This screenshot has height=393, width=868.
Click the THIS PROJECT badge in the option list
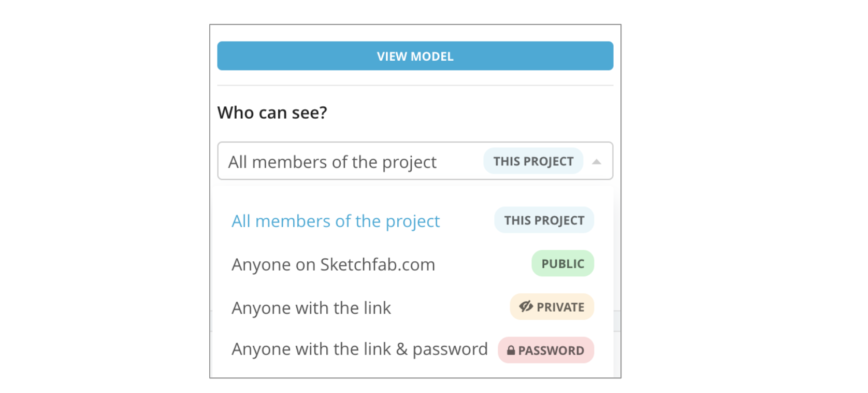pyautogui.click(x=544, y=220)
